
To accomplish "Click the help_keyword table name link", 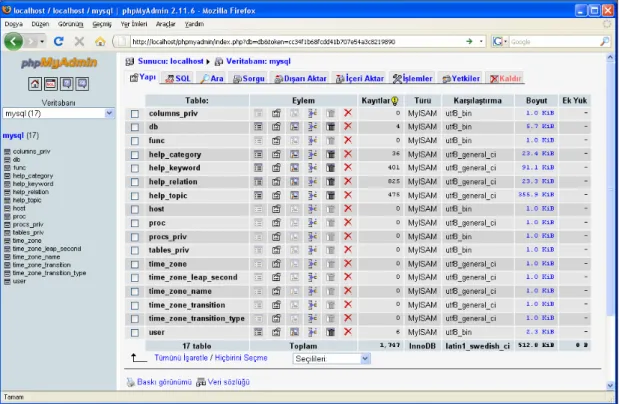I will click(x=174, y=168).
